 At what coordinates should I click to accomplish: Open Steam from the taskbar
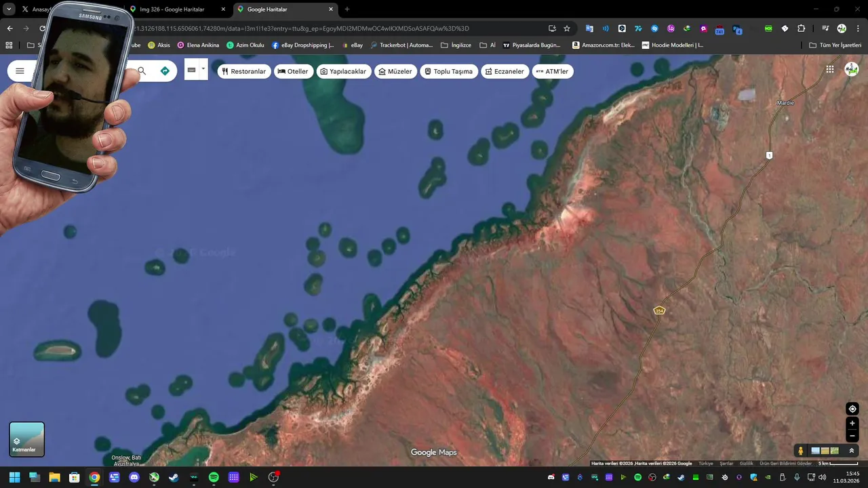click(174, 477)
